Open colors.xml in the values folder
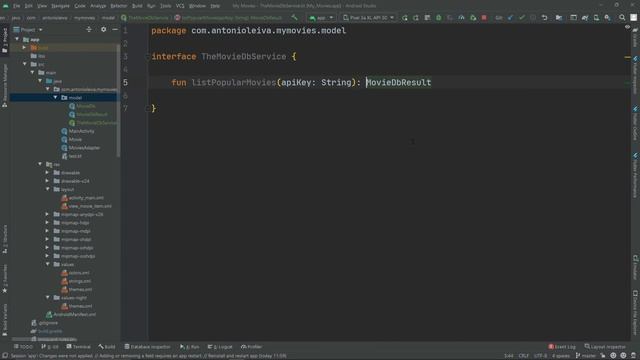 [75, 273]
